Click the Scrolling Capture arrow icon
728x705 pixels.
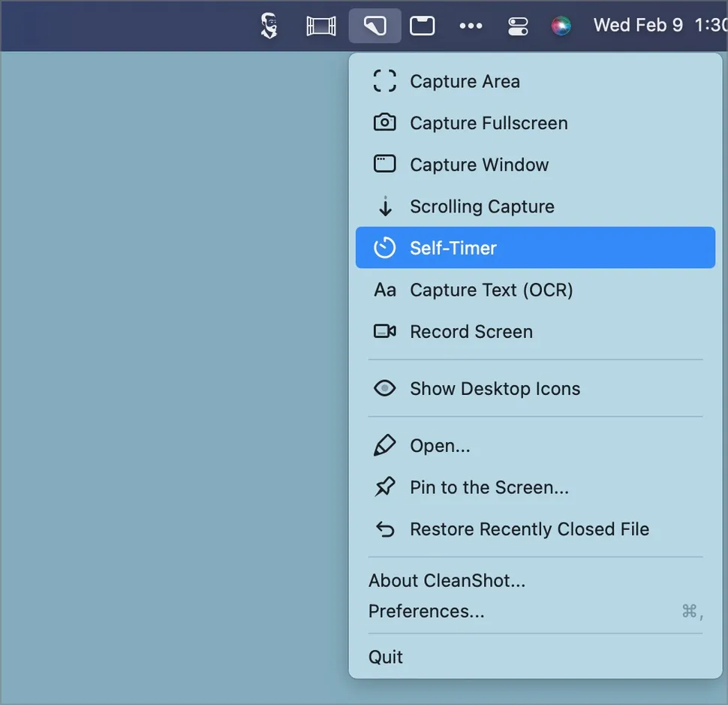pyautogui.click(x=384, y=206)
